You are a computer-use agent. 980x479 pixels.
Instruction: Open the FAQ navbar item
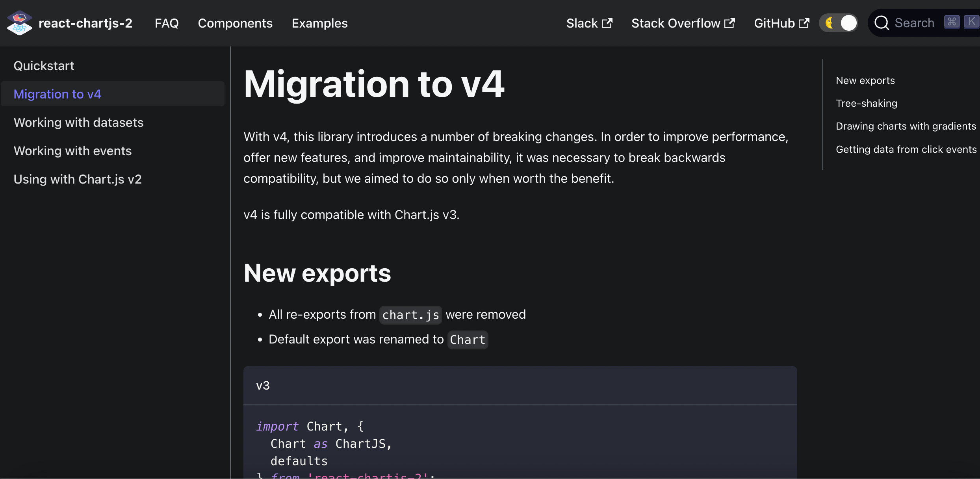click(x=167, y=23)
